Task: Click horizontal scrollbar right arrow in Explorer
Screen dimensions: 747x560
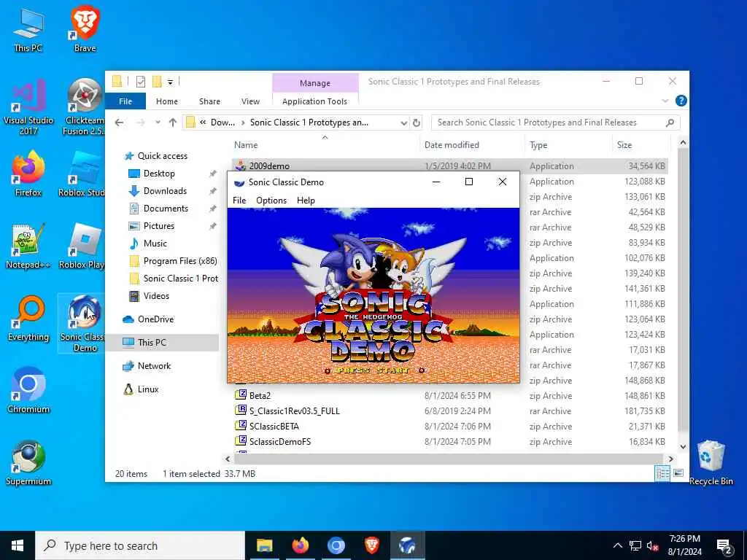Action: point(671,459)
